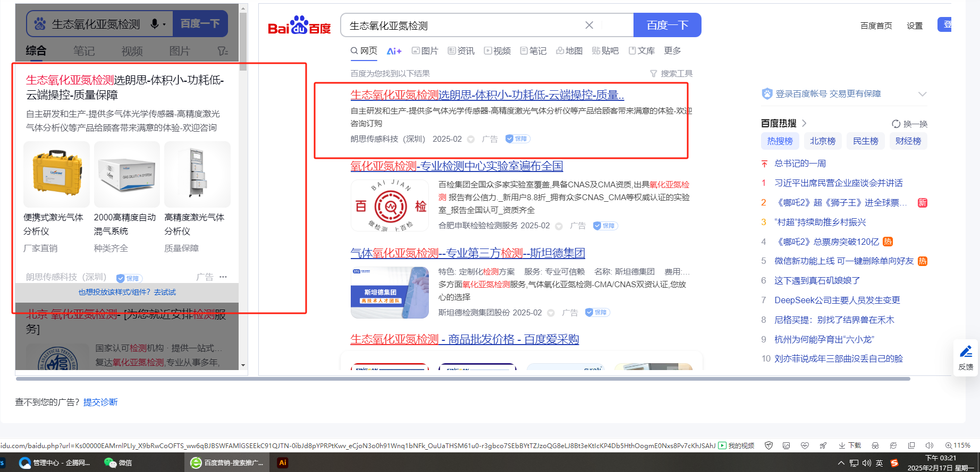Open Adobe Illustrator from the taskbar
This screenshot has width=980, height=472.
tap(283, 462)
